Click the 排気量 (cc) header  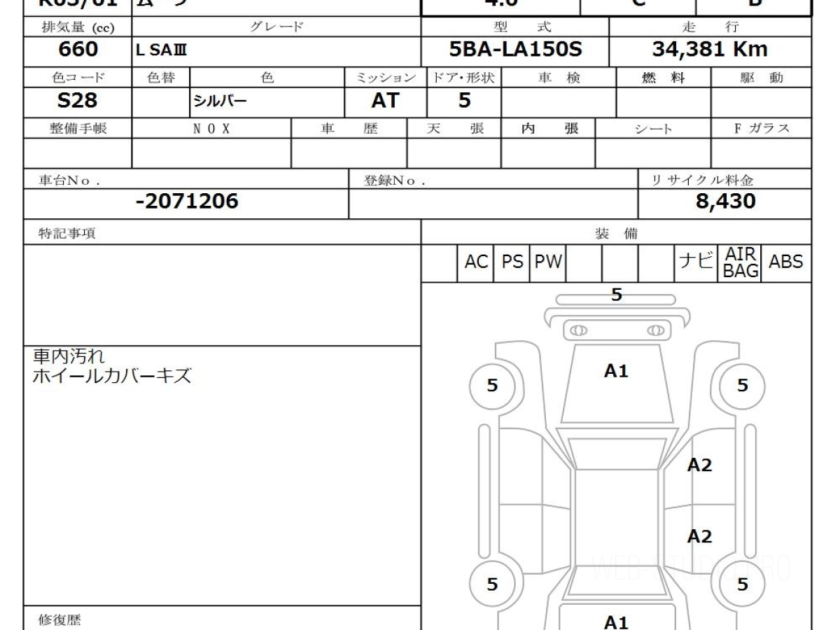click(78, 27)
